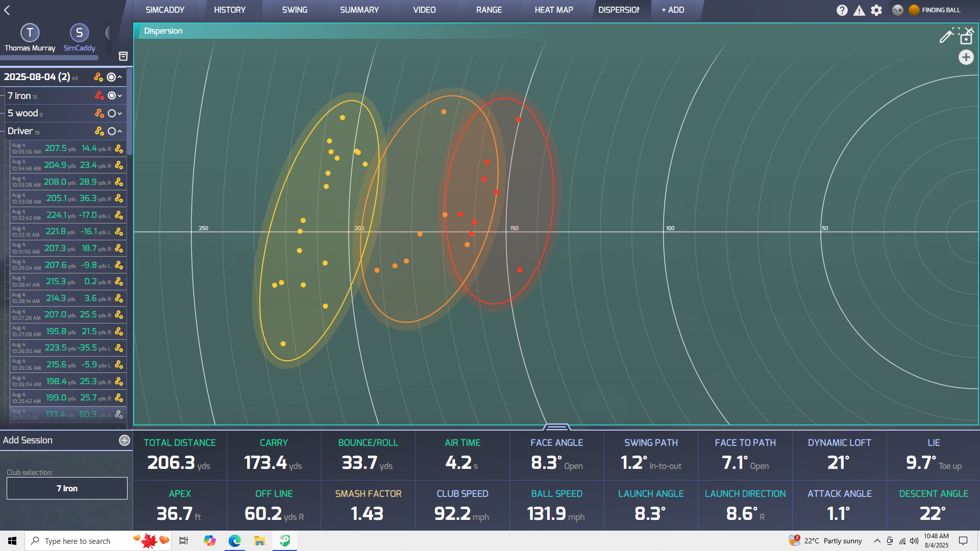Click the Task View taskbar icon
This screenshot has width=980, height=551.
(184, 541)
